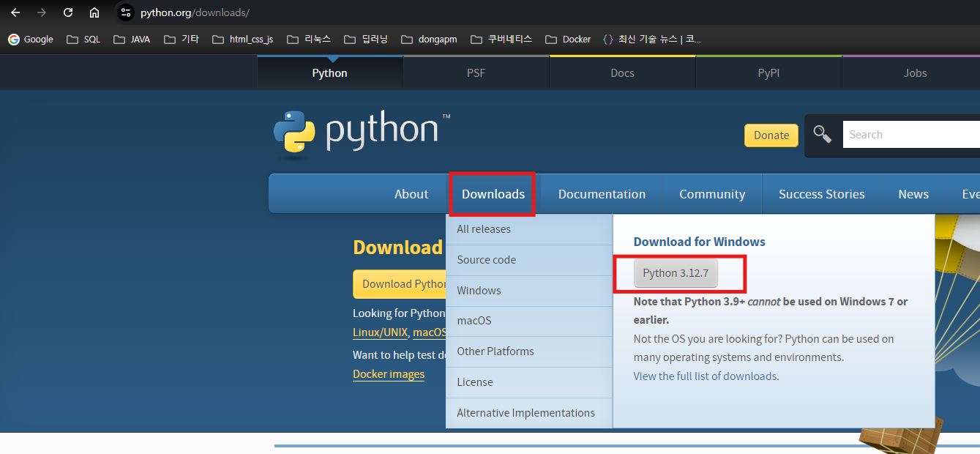Open the JAVA bookmarks folder

[132, 40]
